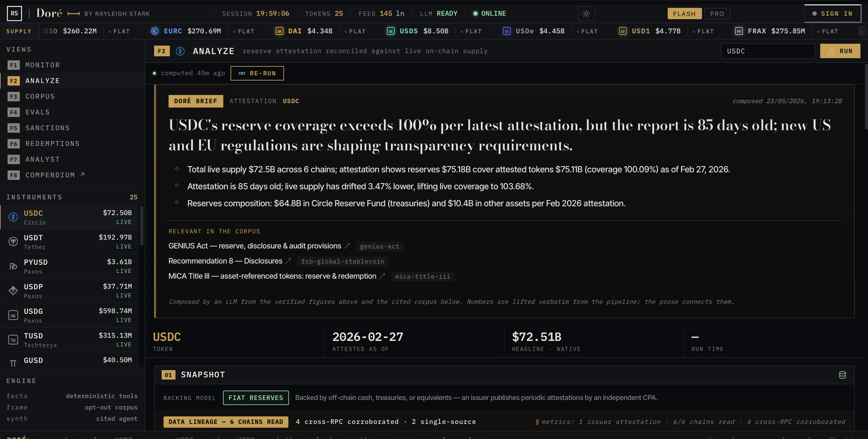Click the RE-RUN button
Screen dimensions: 868x439
pyautogui.click(x=257, y=74)
